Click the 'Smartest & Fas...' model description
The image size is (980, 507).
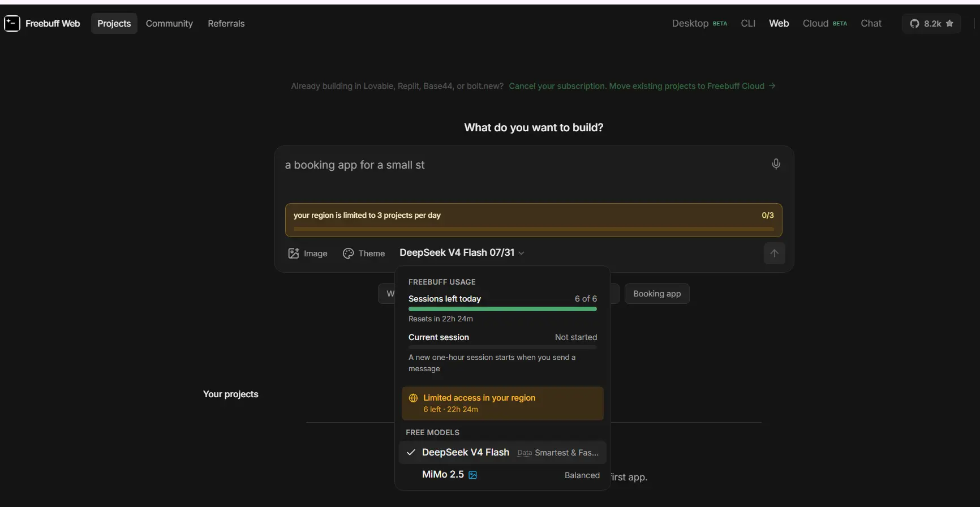(566, 453)
